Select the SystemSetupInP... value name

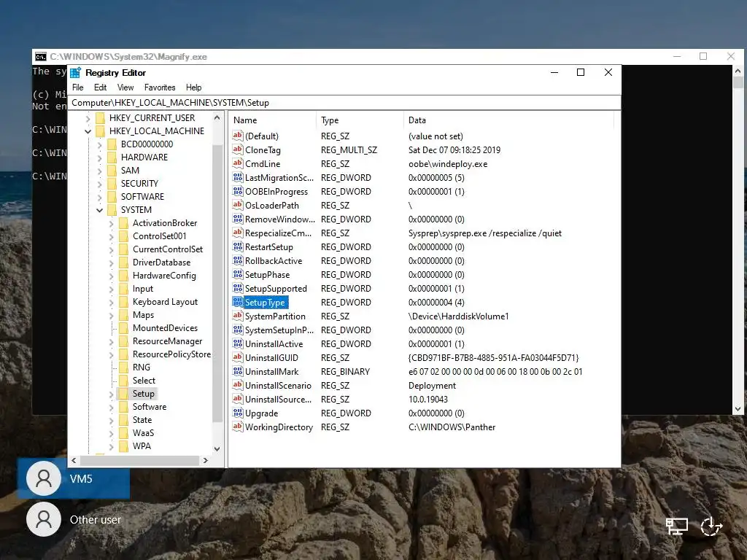[x=279, y=330]
